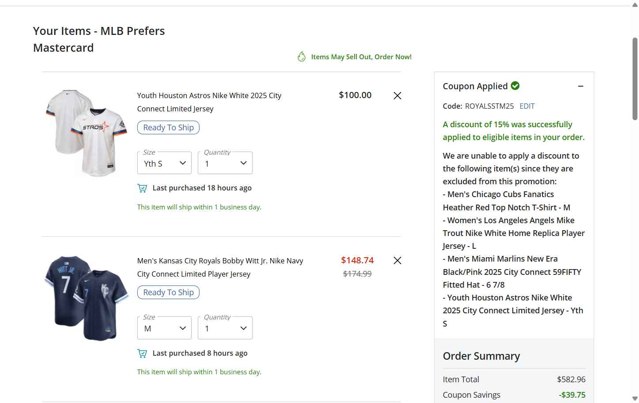The width and height of the screenshot is (639, 403).
Task: Open the size M dropdown for Royals jersey
Action: click(x=164, y=328)
